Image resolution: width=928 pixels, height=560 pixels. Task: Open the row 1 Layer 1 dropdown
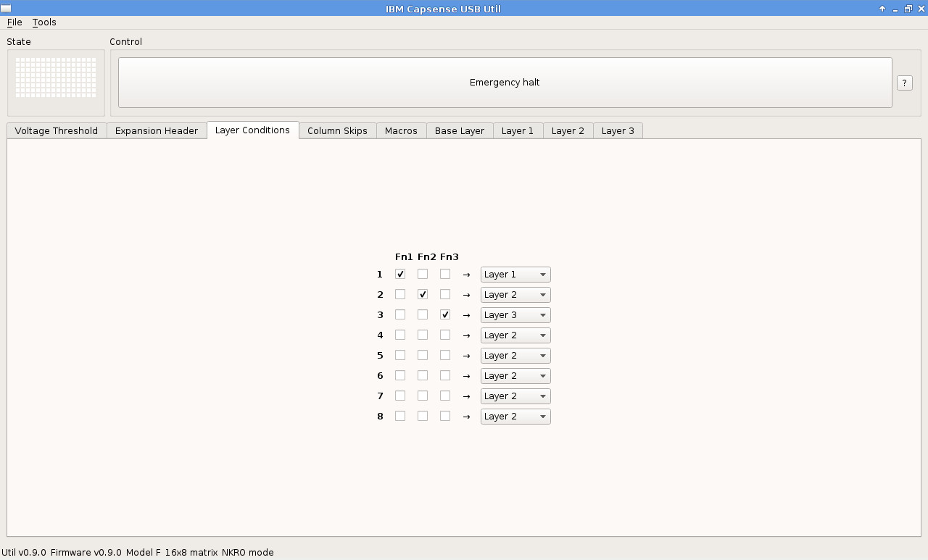coord(515,275)
